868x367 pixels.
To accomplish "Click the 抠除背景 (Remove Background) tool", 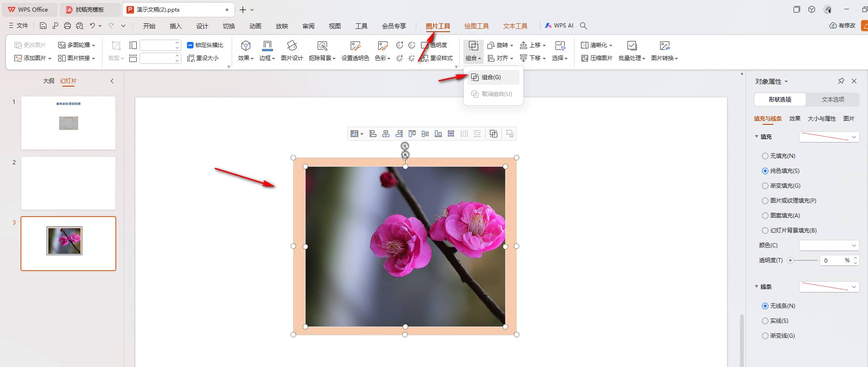I will 322,50.
